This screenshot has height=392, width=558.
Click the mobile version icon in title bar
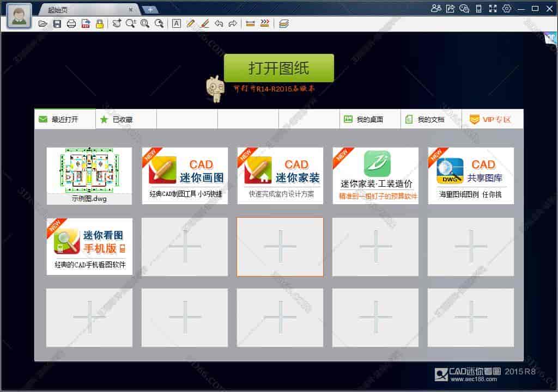[x=478, y=9]
